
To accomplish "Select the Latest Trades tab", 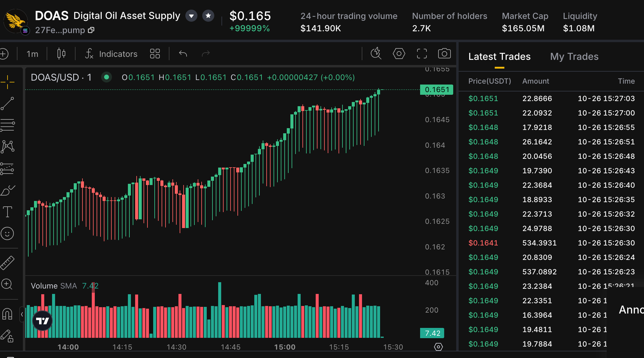I will pos(500,57).
